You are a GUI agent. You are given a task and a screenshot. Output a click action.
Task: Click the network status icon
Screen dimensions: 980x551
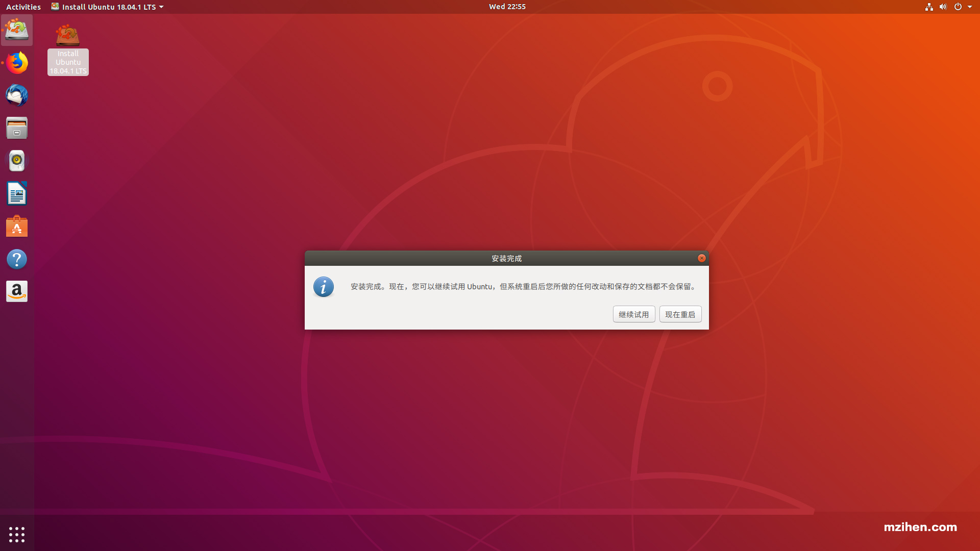click(929, 7)
